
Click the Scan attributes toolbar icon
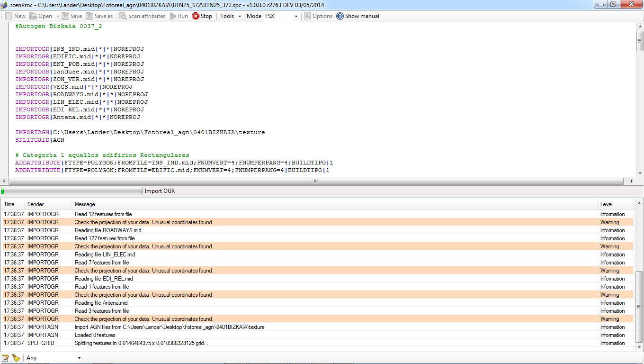pyautogui.click(x=123, y=16)
